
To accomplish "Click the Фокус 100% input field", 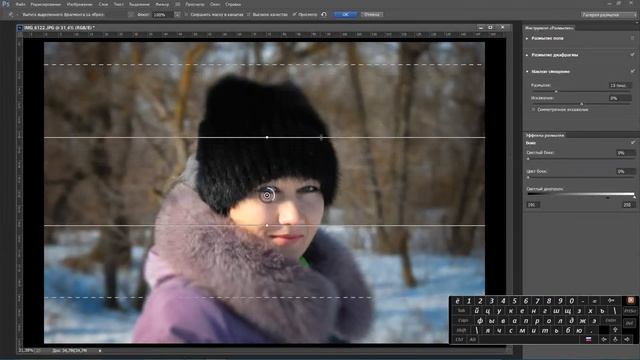I will point(163,15).
